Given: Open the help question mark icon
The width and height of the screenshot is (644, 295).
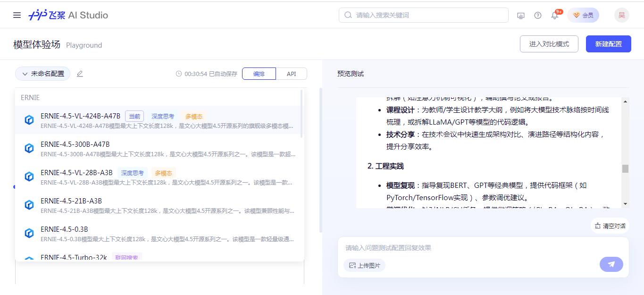Looking at the screenshot, I should pos(538,15).
